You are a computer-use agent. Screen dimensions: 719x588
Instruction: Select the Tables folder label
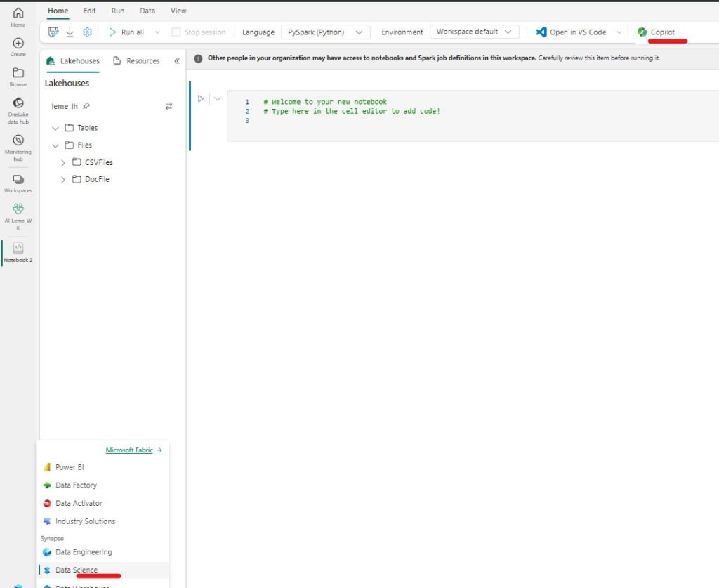(x=88, y=128)
